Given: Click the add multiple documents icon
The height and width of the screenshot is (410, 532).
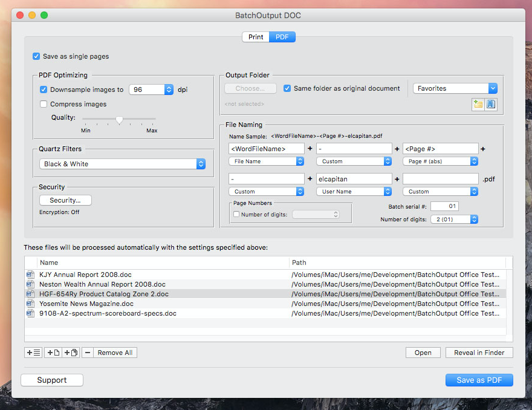Looking at the screenshot, I should click(71, 353).
